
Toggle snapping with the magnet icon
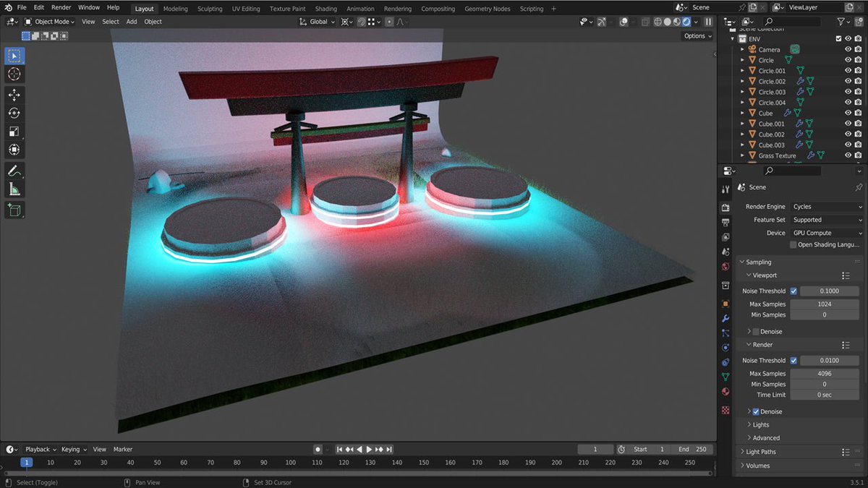pyautogui.click(x=361, y=21)
